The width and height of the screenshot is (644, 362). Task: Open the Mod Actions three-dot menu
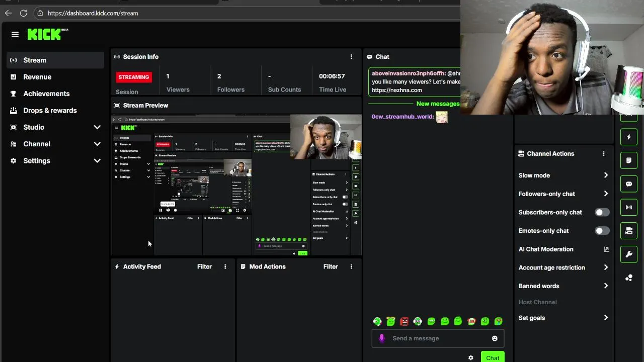[351, 266]
